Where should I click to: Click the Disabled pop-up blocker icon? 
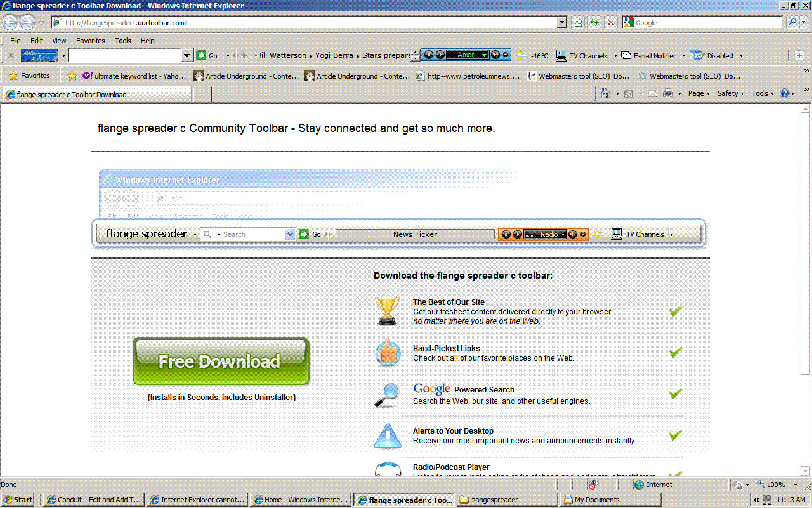697,55
